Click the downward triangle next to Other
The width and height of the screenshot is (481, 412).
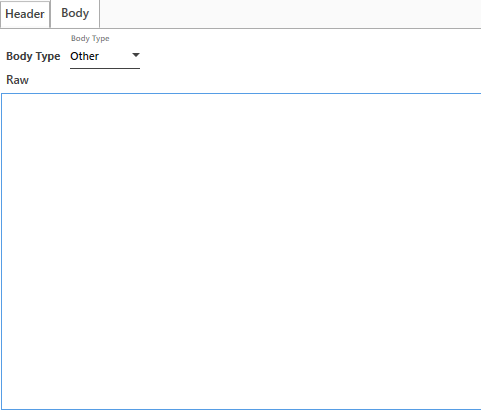[136, 55]
